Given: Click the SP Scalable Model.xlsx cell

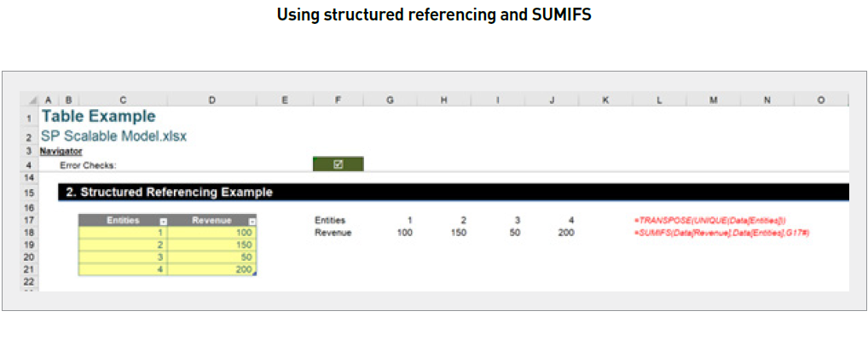Looking at the screenshot, I should point(113,136).
